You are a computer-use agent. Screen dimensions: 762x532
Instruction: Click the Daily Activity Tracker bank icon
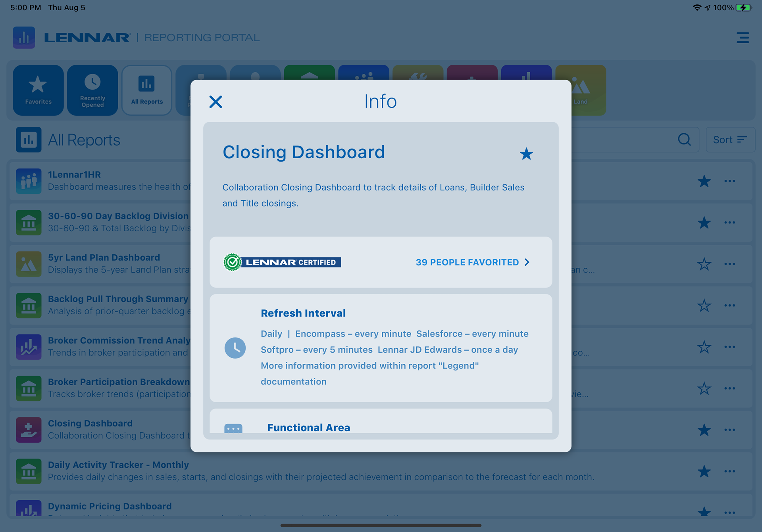pyautogui.click(x=29, y=471)
